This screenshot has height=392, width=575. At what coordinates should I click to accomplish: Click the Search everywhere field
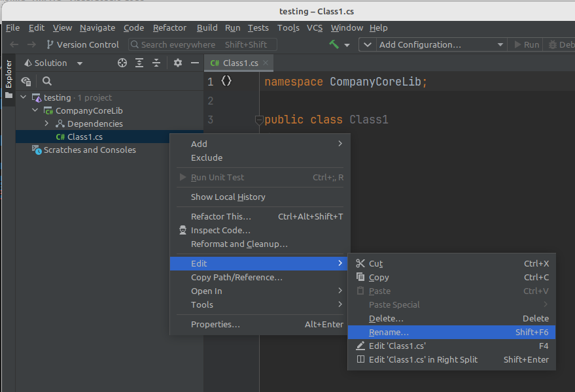click(x=202, y=44)
